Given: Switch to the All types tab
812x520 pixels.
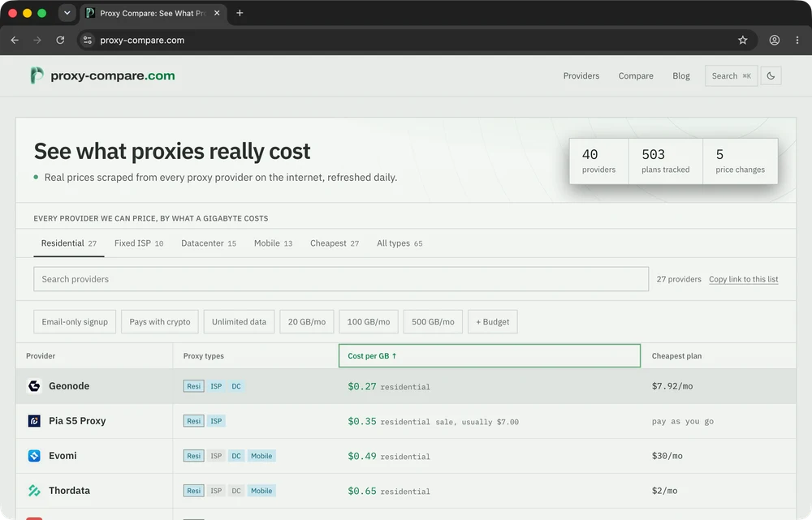Looking at the screenshot, I should click(400, 243).
